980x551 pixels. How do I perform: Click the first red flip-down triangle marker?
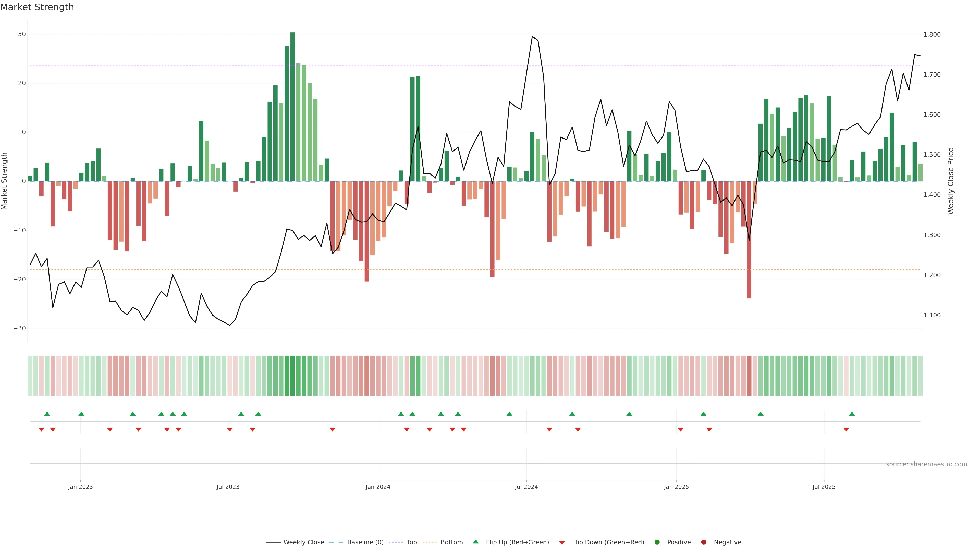41,429
